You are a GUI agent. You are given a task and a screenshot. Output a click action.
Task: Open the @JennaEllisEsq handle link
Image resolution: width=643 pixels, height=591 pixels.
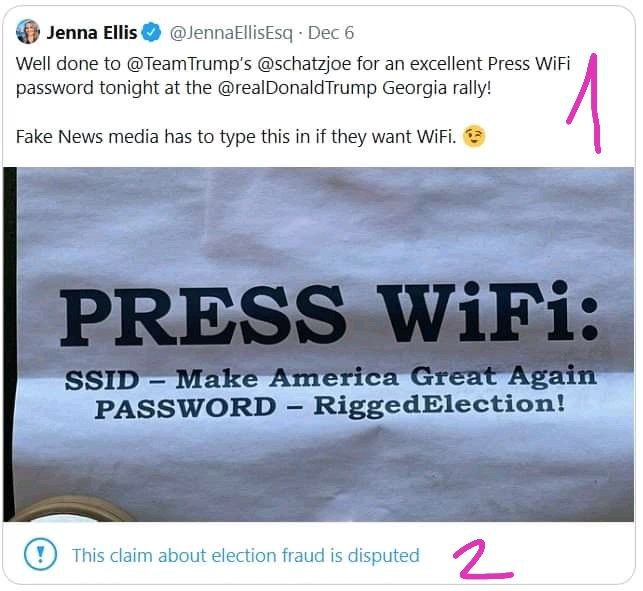point(231,33)
